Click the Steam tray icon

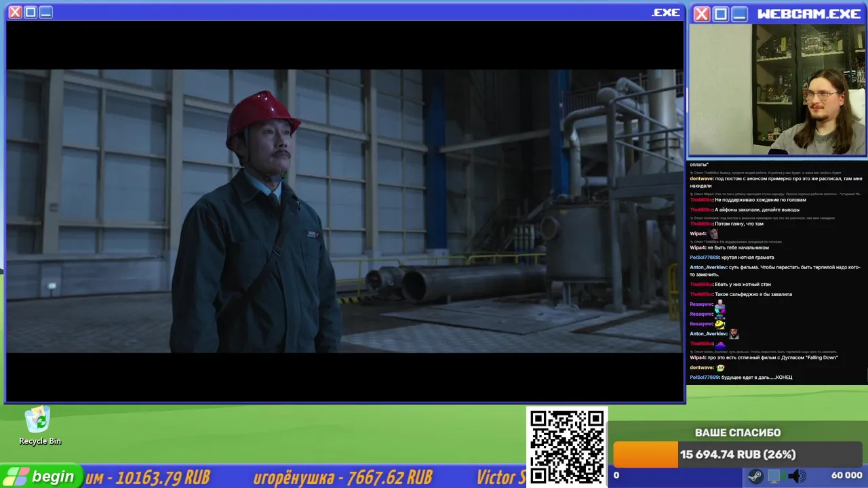[755, 476]
